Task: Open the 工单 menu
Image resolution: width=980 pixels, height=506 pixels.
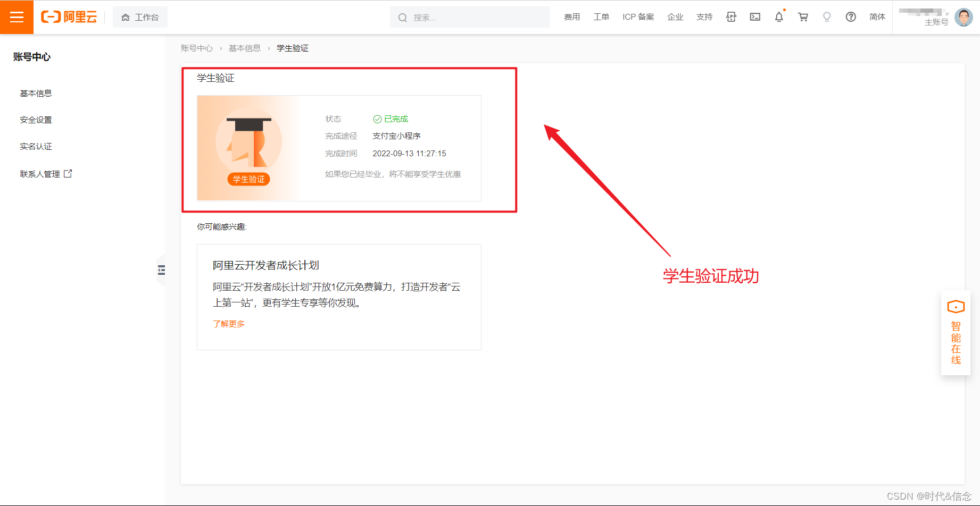Action: 601,17
